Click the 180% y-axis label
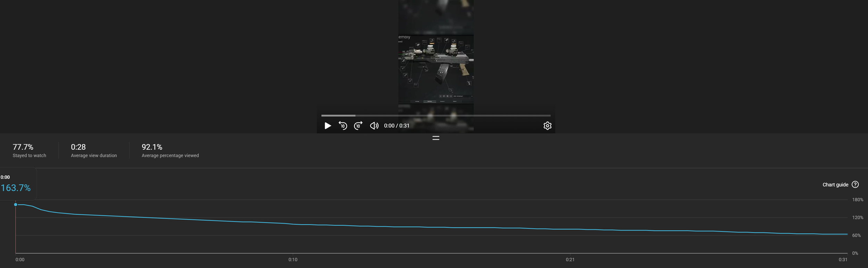This screenshot has width=868, height=268. pos(858,200)
